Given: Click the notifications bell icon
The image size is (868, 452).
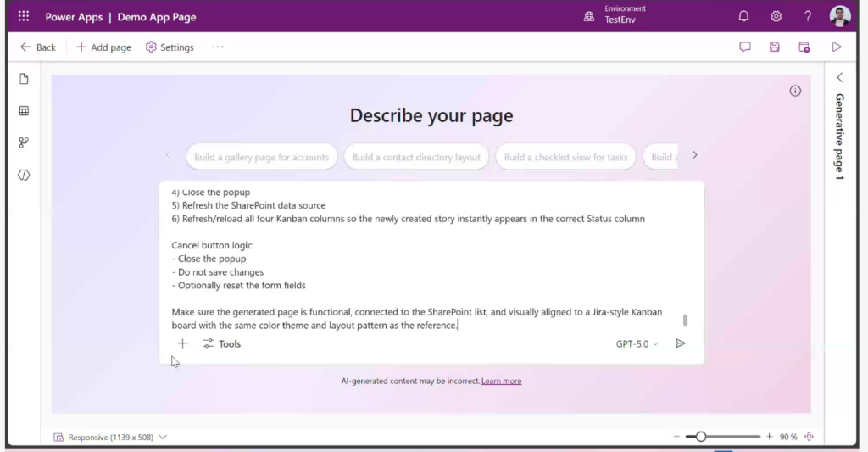Looking at the screenshot, I should pyautogui.click(x=744, y=16).
